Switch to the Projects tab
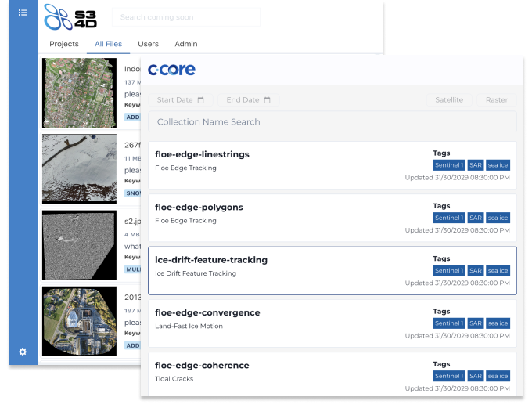Viewport: 532px width, 408px height. pos(64,44)
